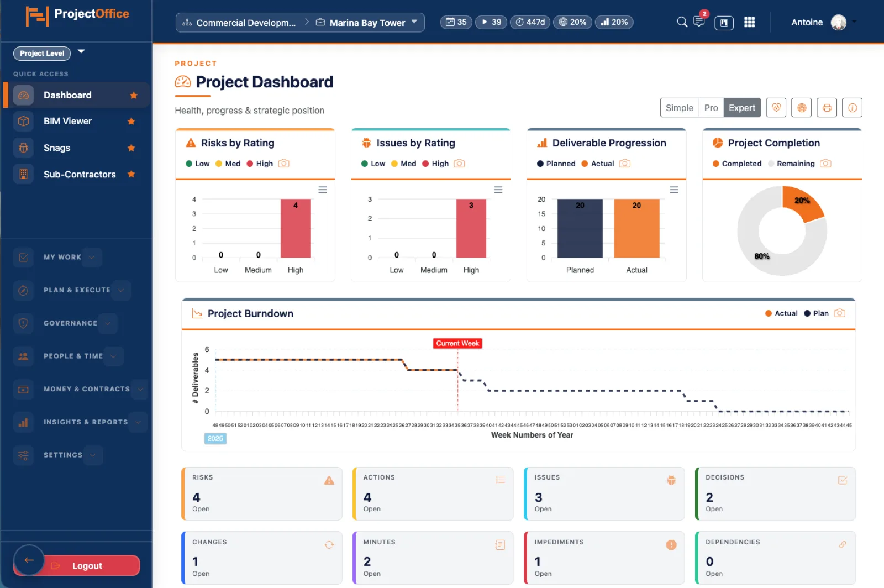884x588 pixels.
Task: Toggle the Med legend in Risks by Rating
Action: tap(228, 164)
